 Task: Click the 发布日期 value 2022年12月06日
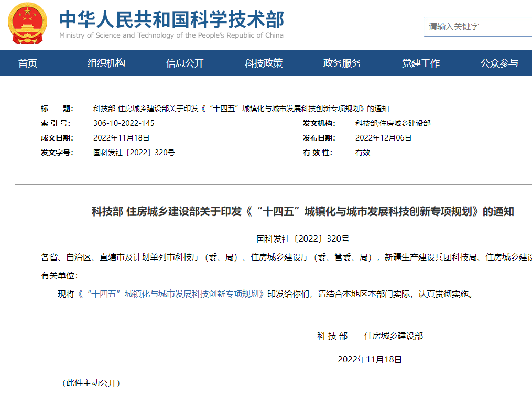tap(383, 138)
